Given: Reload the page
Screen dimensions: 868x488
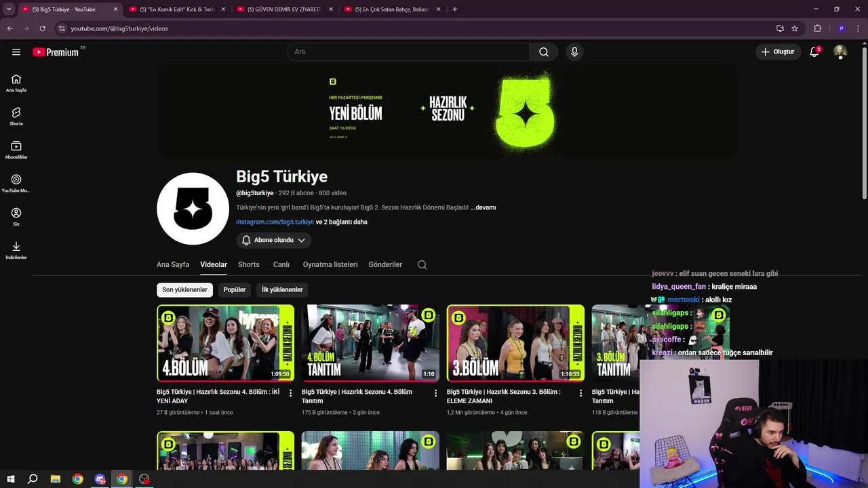Looking at the screenshot, I should pos(42,28).
